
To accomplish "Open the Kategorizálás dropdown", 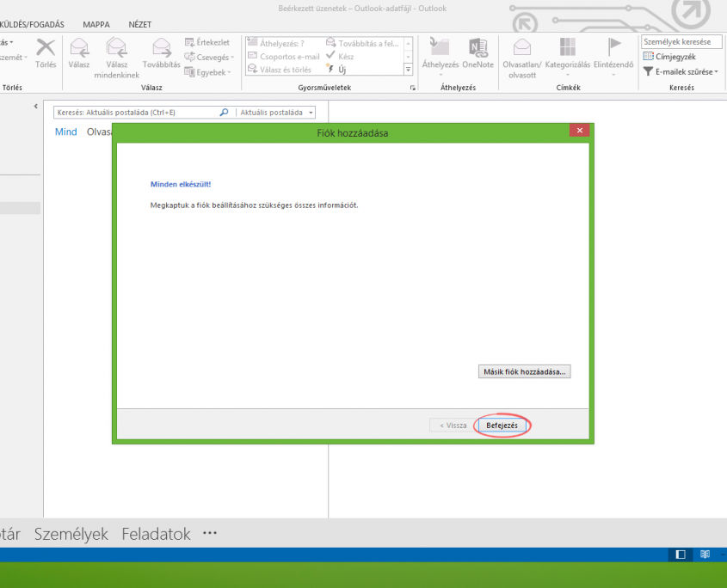I will (567, 53).
